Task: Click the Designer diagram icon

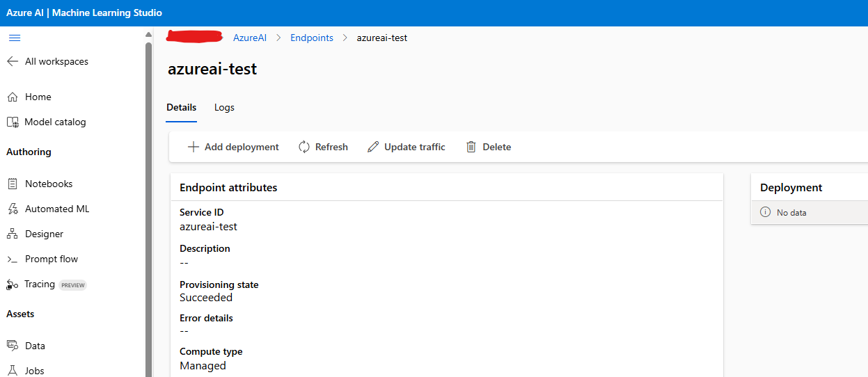Action: (x=13, y=234)
